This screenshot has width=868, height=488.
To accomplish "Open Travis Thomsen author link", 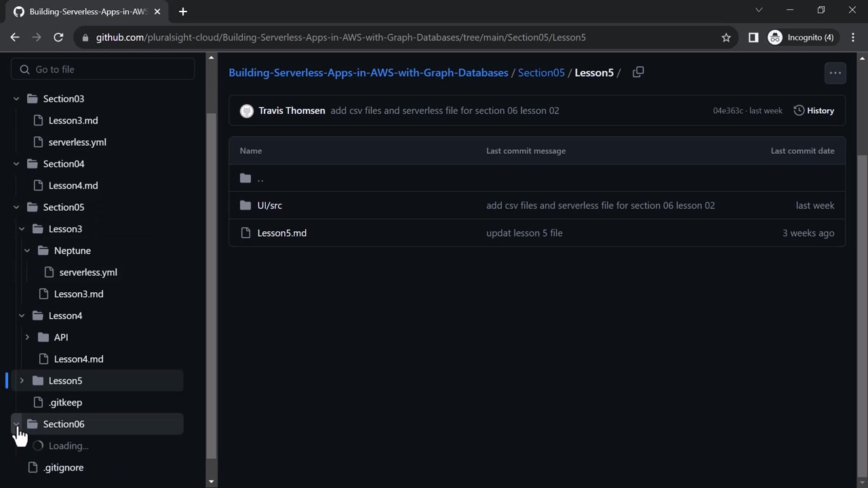I will coord(292,110).
